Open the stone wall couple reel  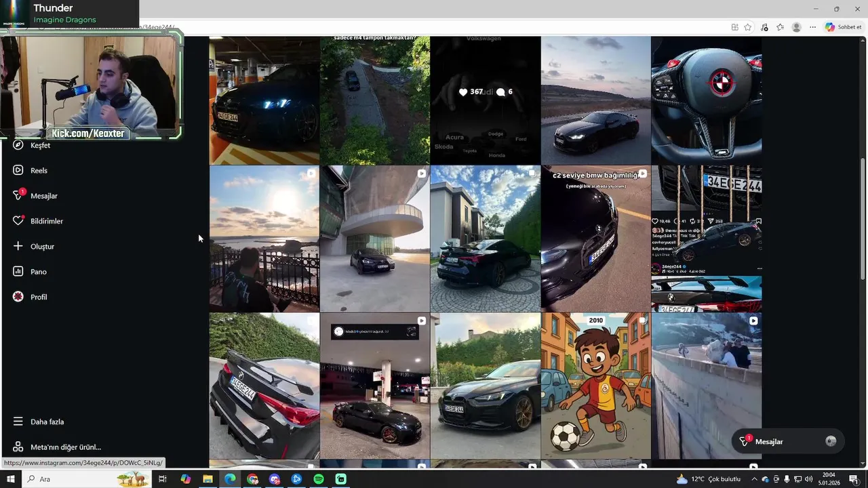coord(706,386)
